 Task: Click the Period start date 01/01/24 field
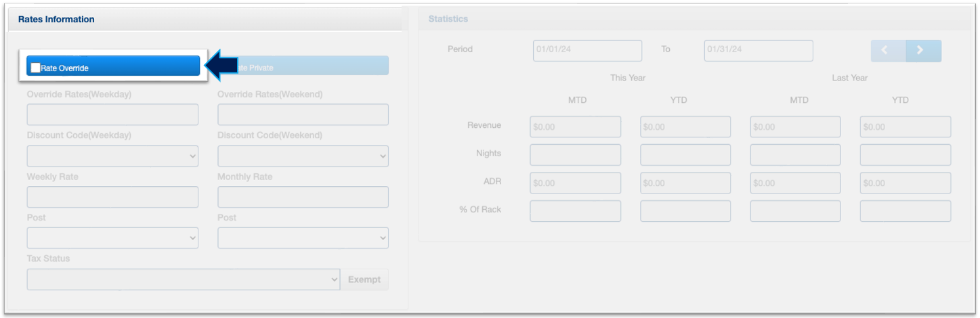[x=587, y=51]
